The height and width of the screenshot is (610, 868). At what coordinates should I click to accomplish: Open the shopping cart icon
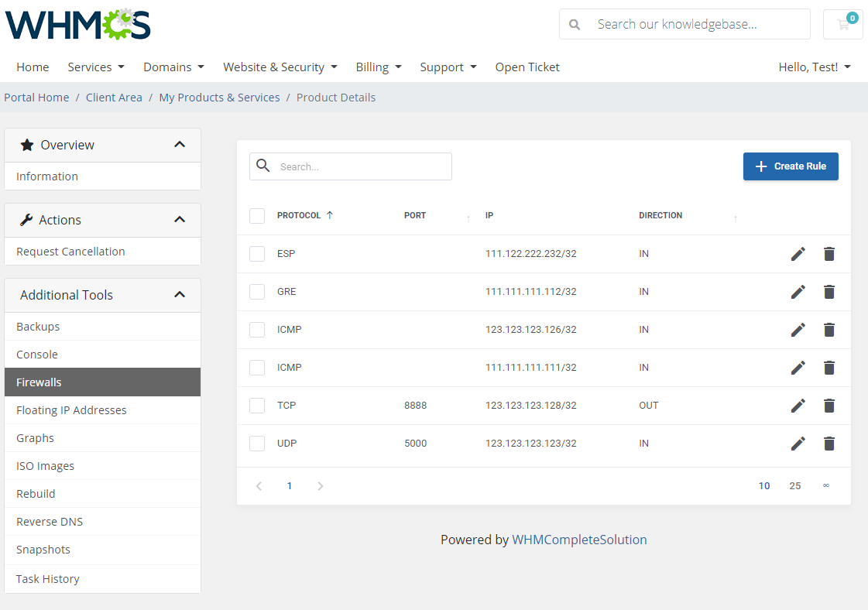point(843,24)
